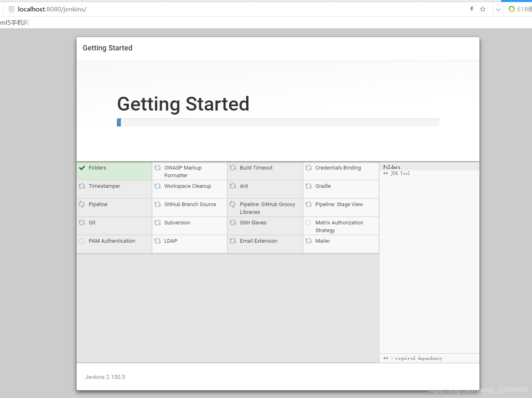The width and height of the screenshot is (532, 398).
Task: Click the sync icon beside Gradle
Action: 309,186
